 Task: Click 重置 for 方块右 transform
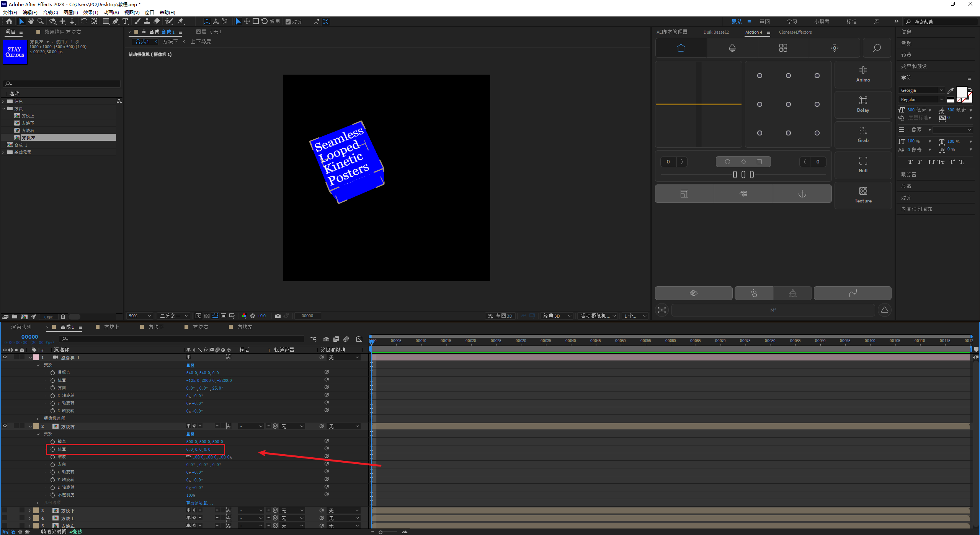[190, 434]
